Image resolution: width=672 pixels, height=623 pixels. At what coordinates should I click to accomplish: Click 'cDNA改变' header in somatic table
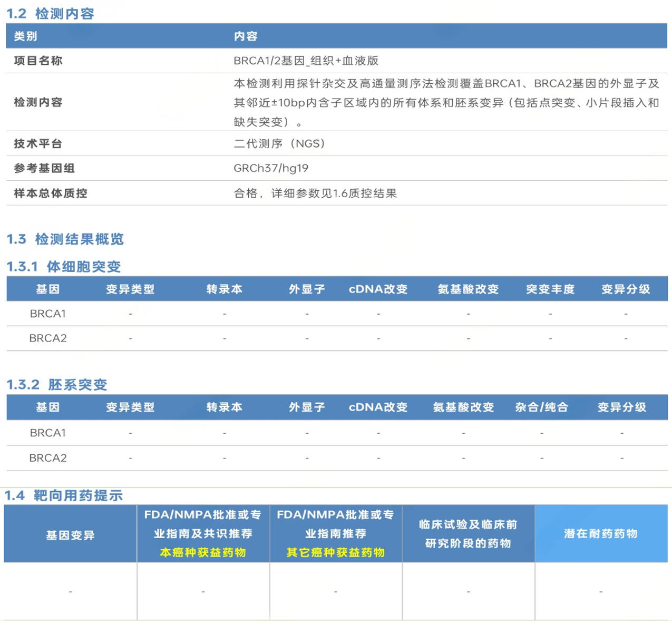378,289
